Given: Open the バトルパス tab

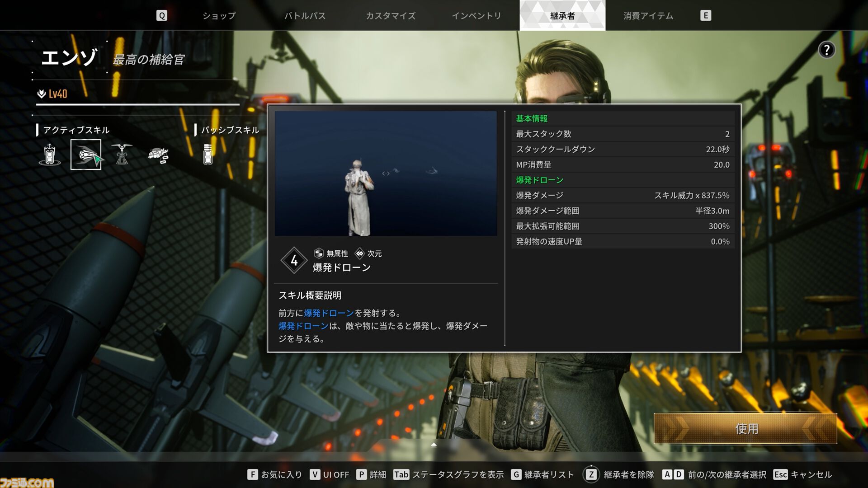Looking at the screenshot, I should coord(305,15).
